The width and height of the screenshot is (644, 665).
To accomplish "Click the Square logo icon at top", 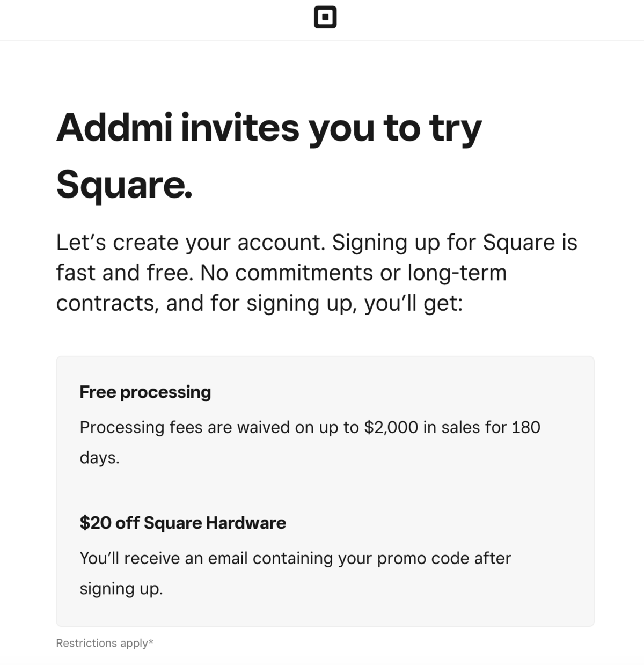I will pos(325,17).
